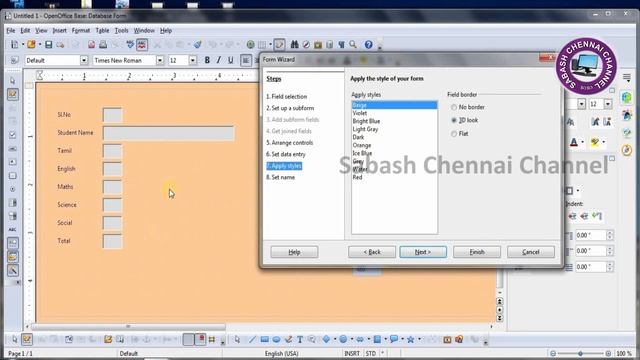Select Light Gray in Apply styles list
This screenshot has width=640, height=360.
[394, 129]
